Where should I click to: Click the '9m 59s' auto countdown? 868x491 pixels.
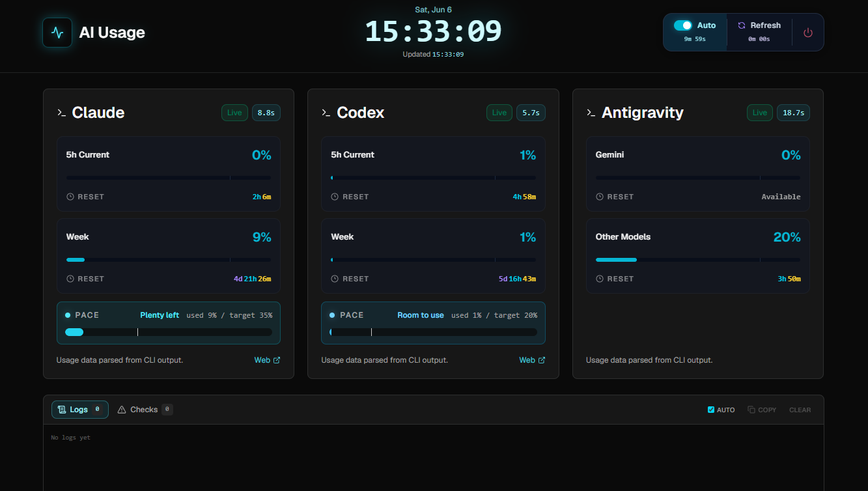point(695,39)
